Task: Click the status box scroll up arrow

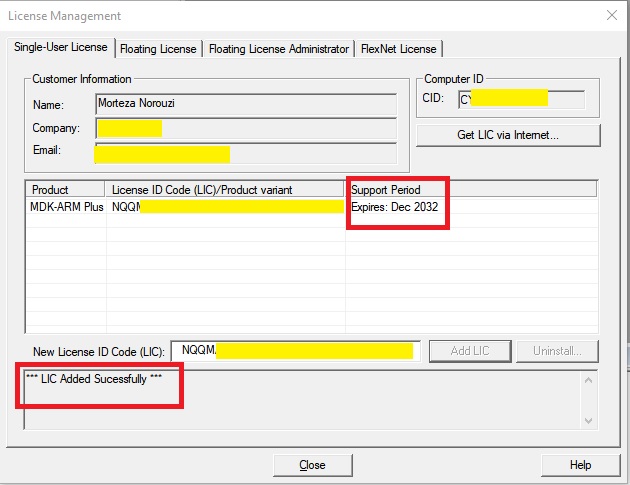Action: coord(588,380)
